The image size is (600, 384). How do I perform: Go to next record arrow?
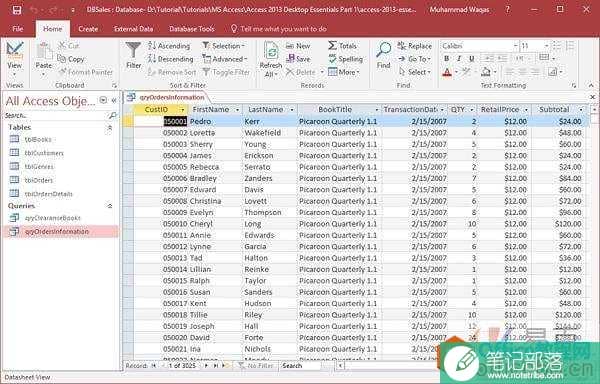(x=206, y=366)
